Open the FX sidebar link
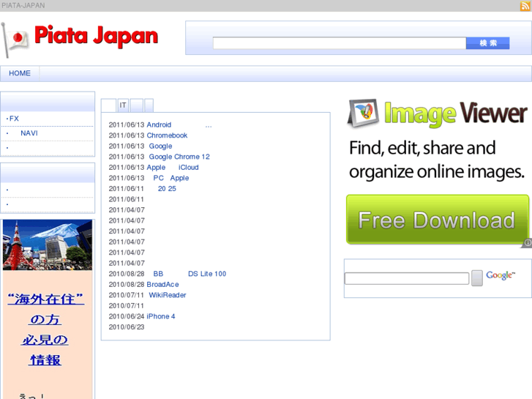532x399 pixels. [x=14, y=119]
